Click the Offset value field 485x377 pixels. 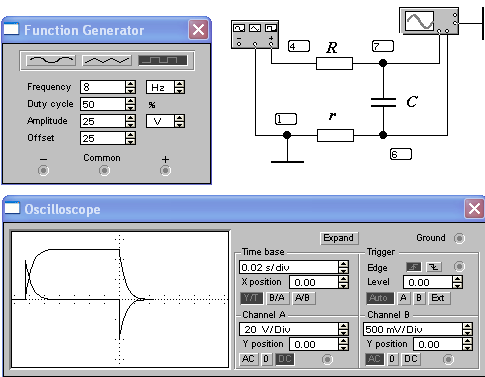tap(103, 138)
